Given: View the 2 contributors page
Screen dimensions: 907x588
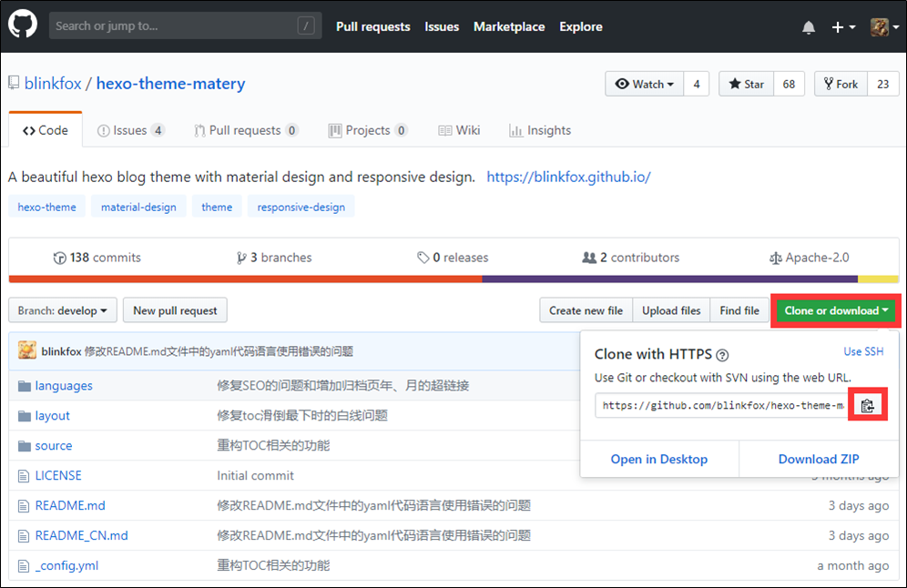Looking at the screenshot, I should pos(630,258).
